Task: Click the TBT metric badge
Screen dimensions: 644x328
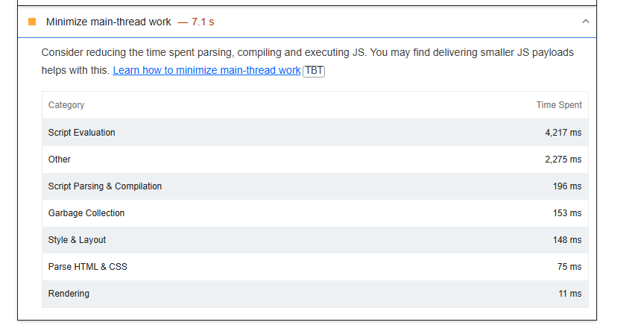Action: [x=314, y=70]
